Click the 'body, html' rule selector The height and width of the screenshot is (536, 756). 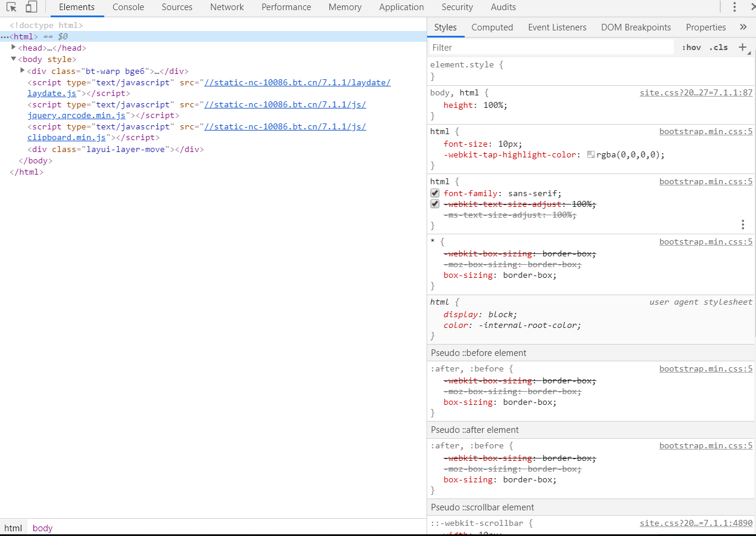tap(454, 93)
